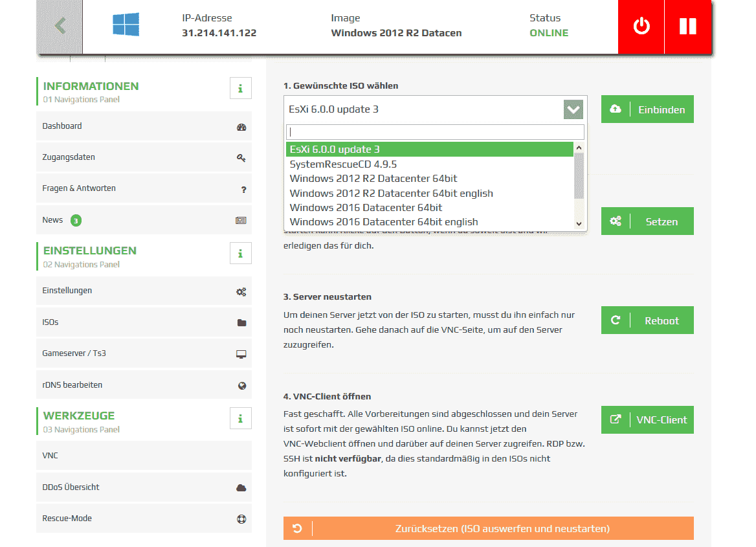Click the undo icon on Zurücksetzen bar
This screenshot has height=547, width=756.
pyautogui.click(x=298, y=528)
